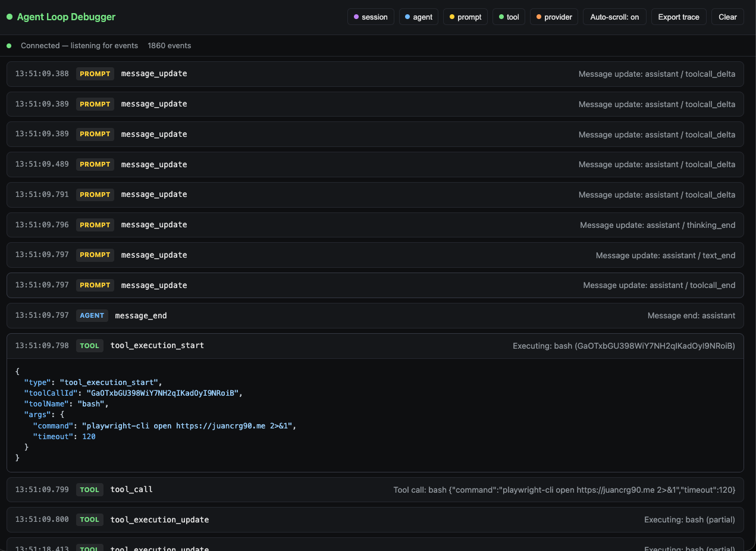
Task: Toggle the provider filter chip
Action: click(x=554, y=17)
